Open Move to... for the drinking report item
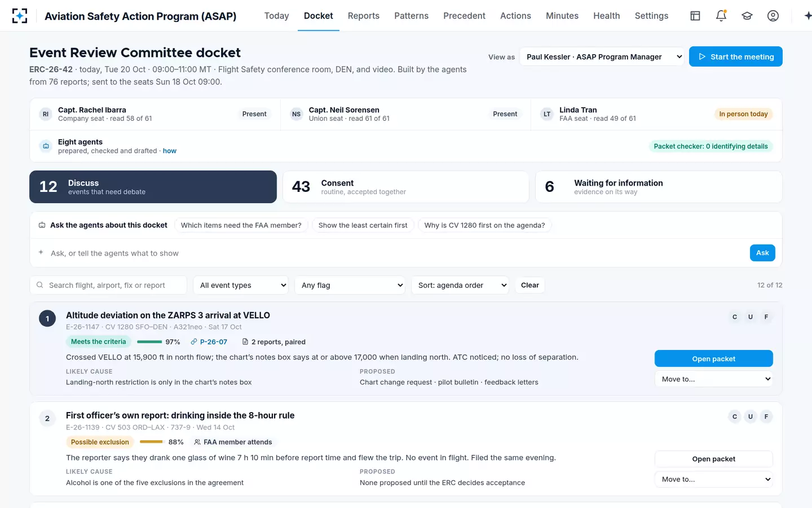The height and width of the screenshot is (508, 812). coord(714,479)
